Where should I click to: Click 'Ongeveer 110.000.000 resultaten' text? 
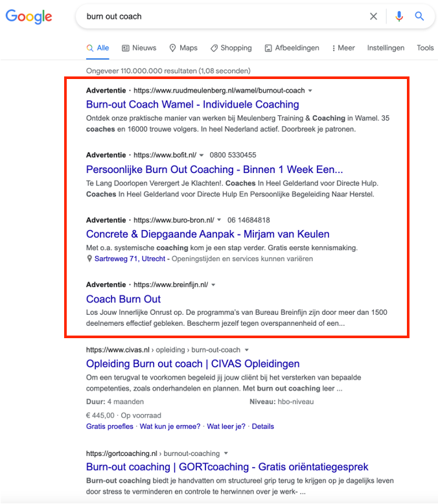point(168,71)
